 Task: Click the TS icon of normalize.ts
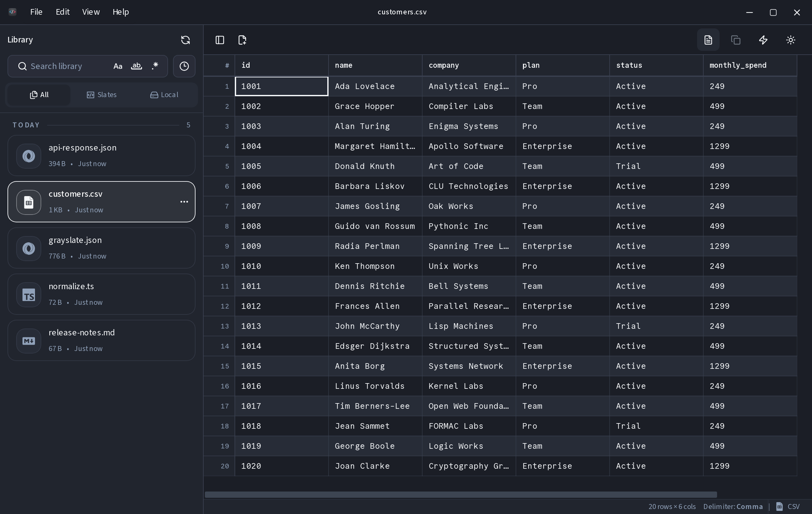click(29, 294)
